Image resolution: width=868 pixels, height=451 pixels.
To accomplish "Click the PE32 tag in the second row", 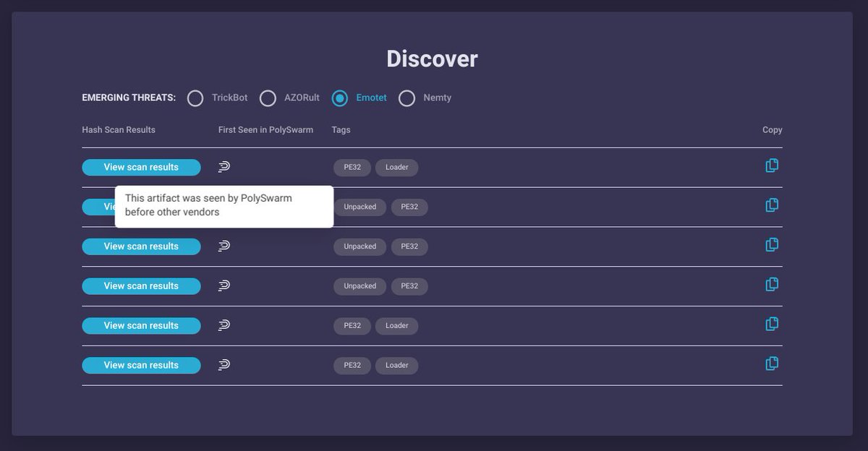I will 409,207.
